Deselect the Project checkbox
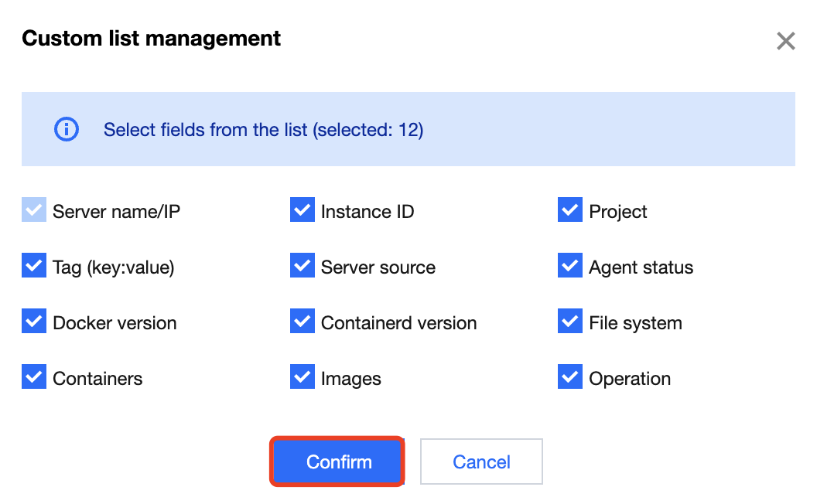 pyautogui.click(x=570, y=210)
